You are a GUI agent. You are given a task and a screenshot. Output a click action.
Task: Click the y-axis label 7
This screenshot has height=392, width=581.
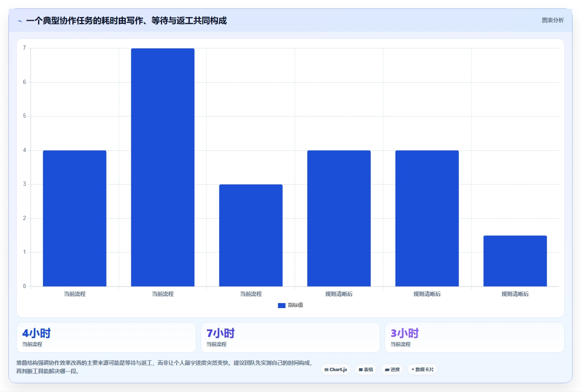point(24,48)
